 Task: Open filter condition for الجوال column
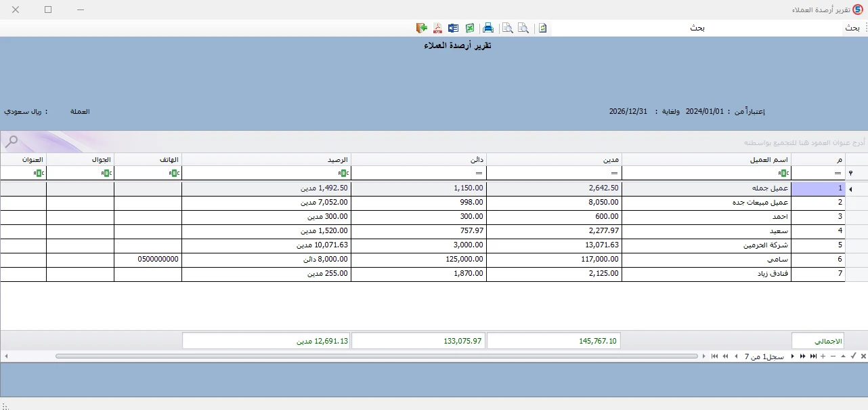coord(106,173)
